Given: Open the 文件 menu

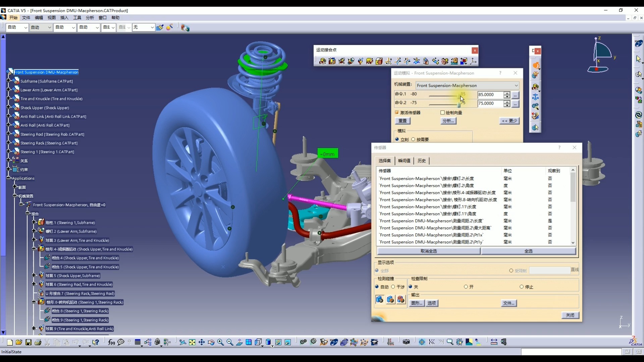Looking at the screenshot, I should click(x=26, y=18).
